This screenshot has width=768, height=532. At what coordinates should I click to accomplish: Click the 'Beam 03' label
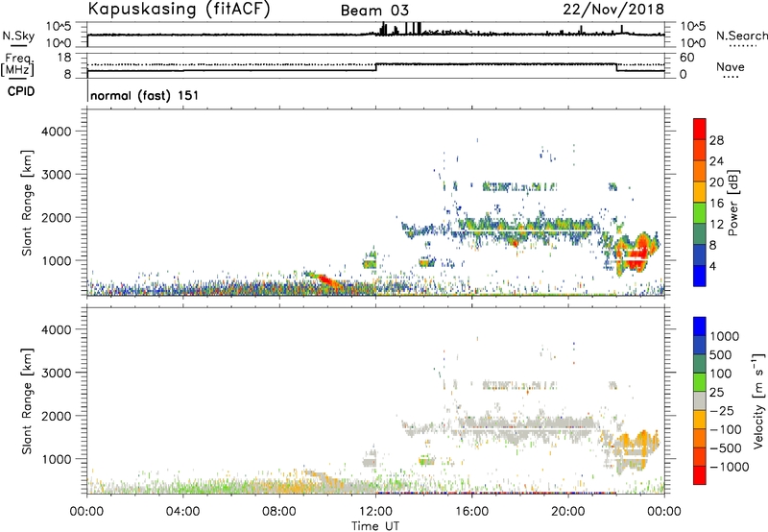point(374,11)
